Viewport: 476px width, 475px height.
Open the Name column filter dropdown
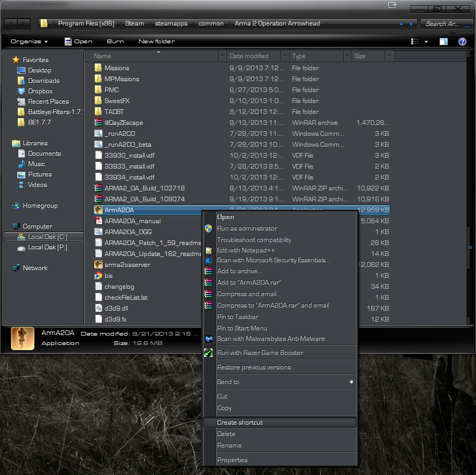[x=222, y=56]
